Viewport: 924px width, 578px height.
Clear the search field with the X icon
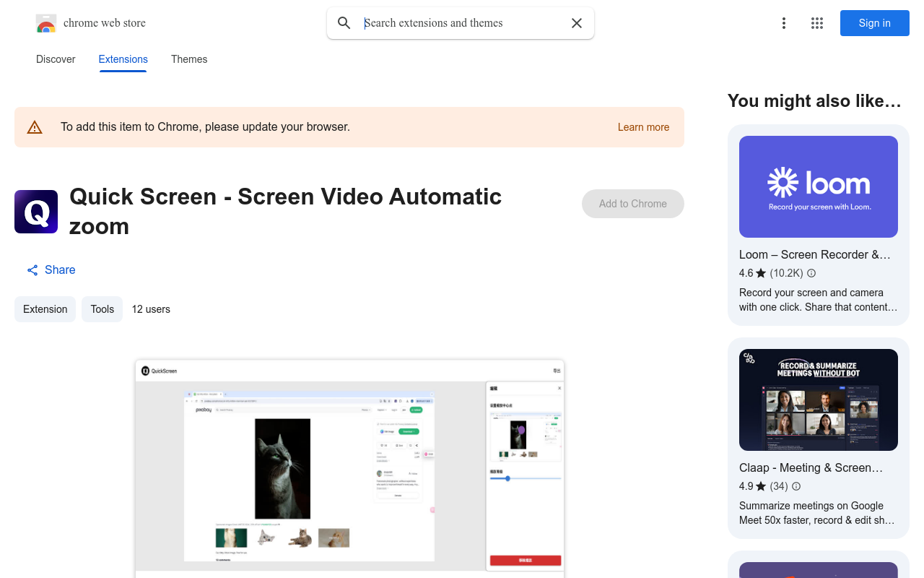pos(576,22)
